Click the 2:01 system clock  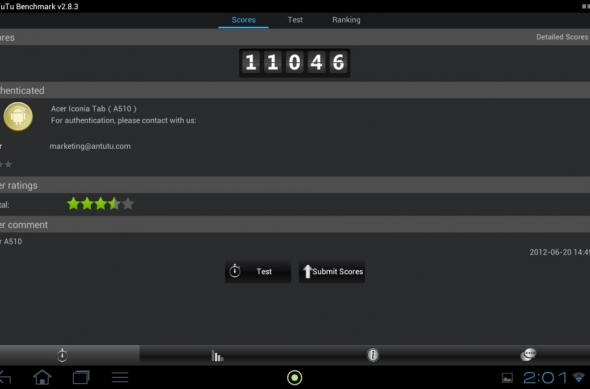click(x=545, y=377)
